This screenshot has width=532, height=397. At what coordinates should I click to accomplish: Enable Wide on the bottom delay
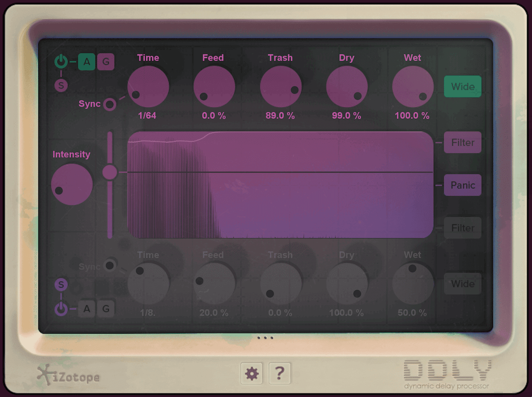[x=463, y=284]
